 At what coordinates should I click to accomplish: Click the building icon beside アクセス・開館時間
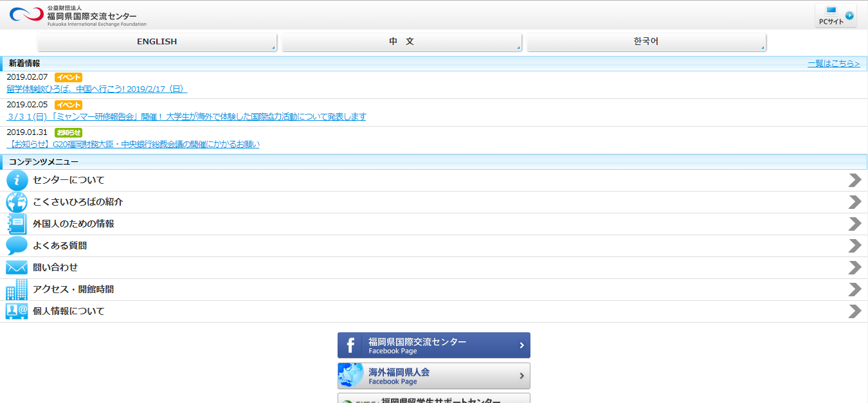[17, 289]
